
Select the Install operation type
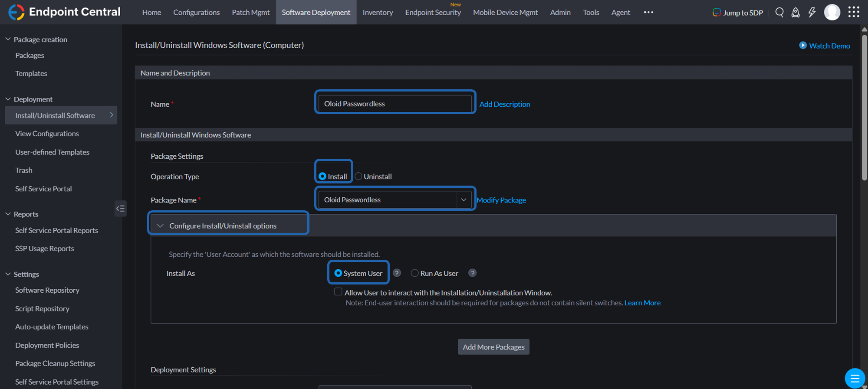(x=322, y=177)
